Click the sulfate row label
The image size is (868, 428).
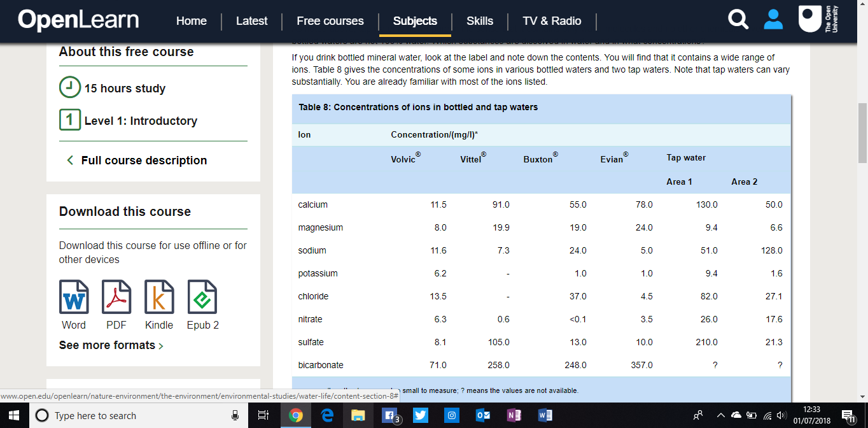tap(311, 343)
